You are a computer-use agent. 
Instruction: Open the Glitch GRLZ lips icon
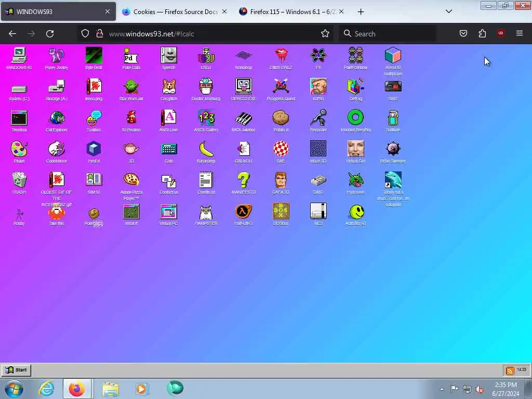point(281,55)
